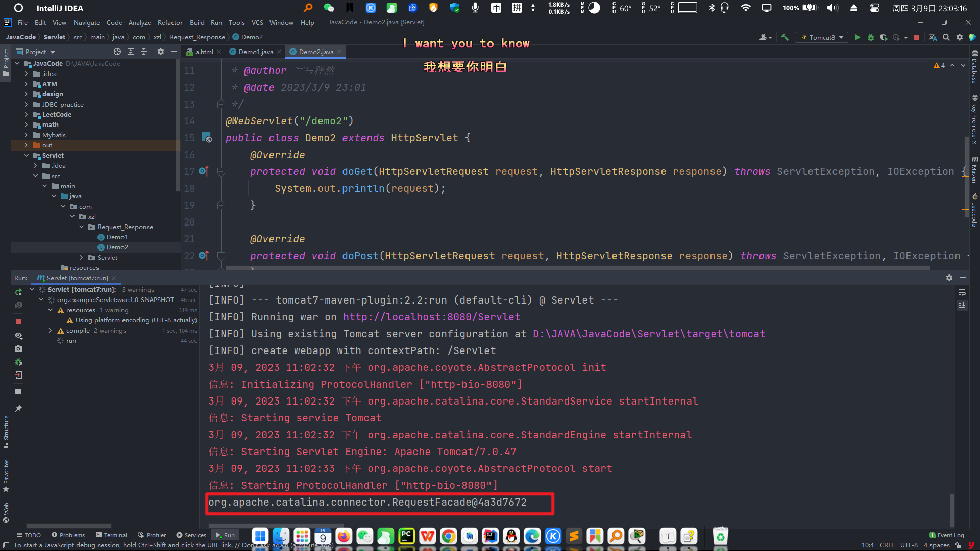Viewport: 980px width, 551px height.
Task: Click Select Opened File target icon in Project panel
Action: tap(117, 52)
